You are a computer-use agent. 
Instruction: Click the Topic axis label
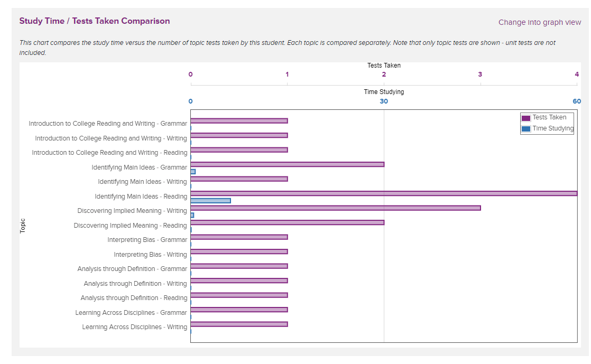[23, 227]
